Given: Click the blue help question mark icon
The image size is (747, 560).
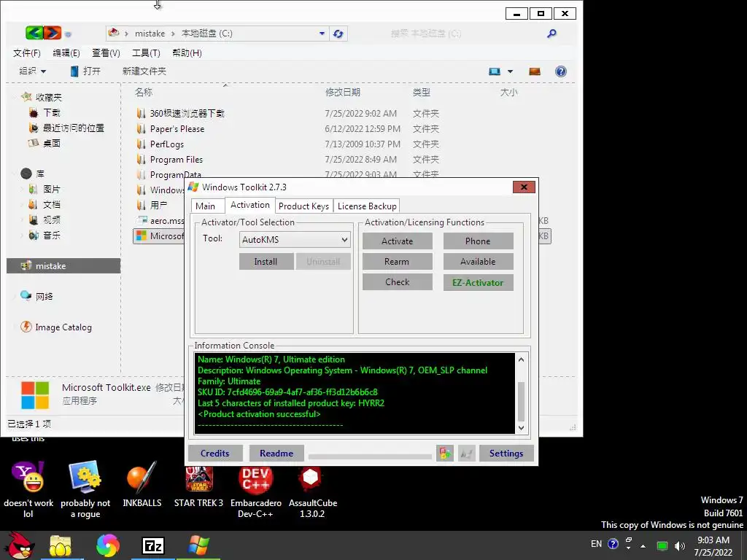Looking at the screenshot, I should point(561,71).
